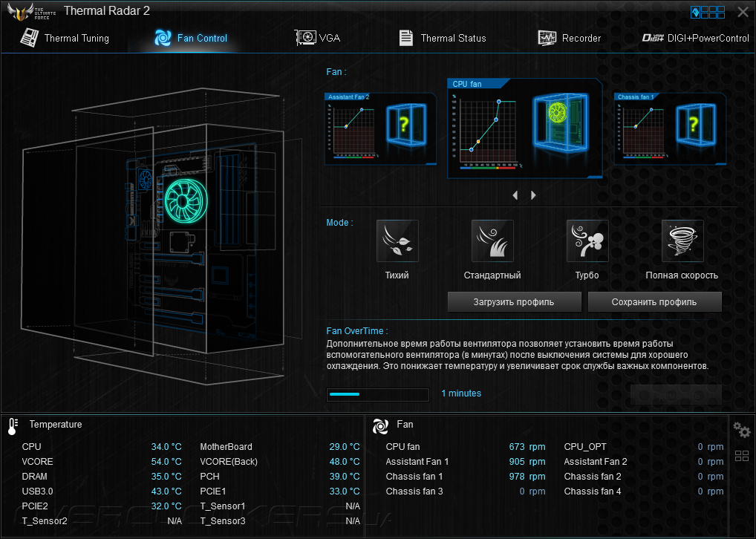Click the CPU fan 673 rpm reading
The image size is (756, 539).
pyautogui.click(x=527, y=447)
